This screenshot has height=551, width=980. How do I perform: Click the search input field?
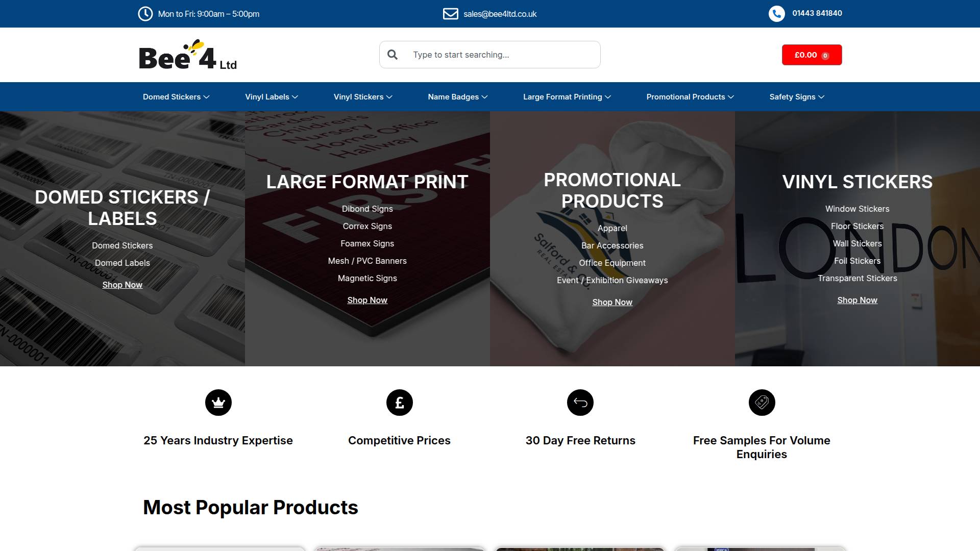[500, 55]
